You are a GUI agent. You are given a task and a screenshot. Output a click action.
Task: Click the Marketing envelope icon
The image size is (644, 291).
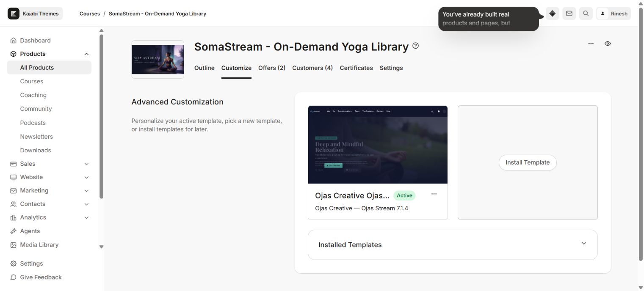[x=14, y=191]
